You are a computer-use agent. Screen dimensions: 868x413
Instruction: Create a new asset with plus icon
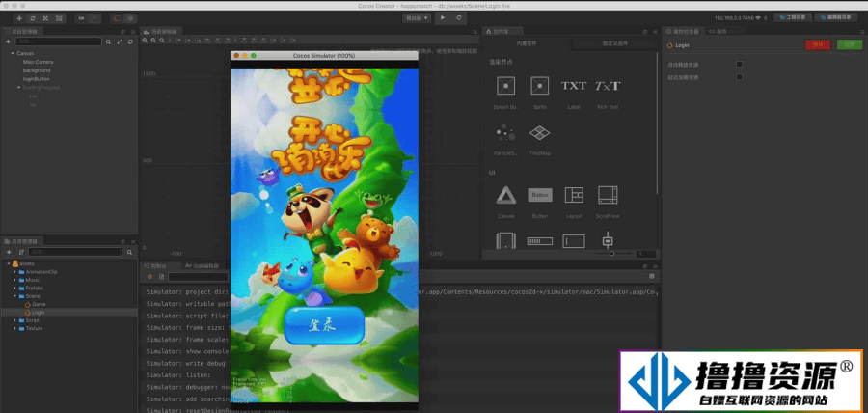pos(9,252)
